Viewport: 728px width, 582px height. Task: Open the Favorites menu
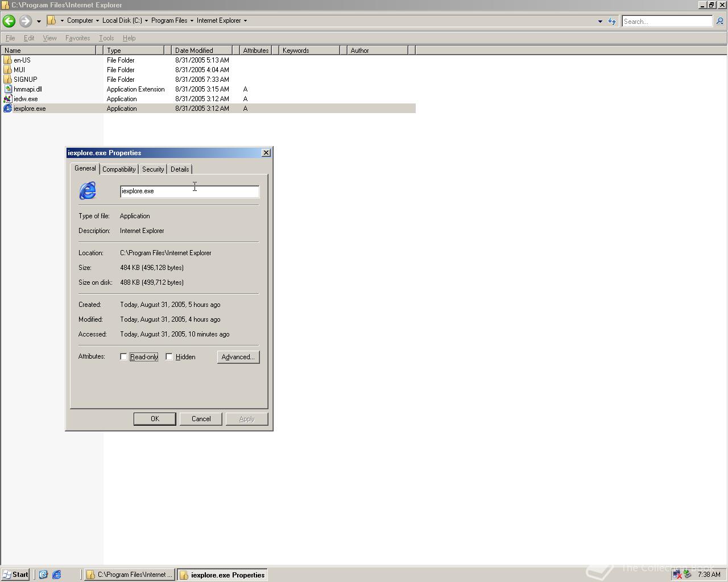[x=77, y=38]
